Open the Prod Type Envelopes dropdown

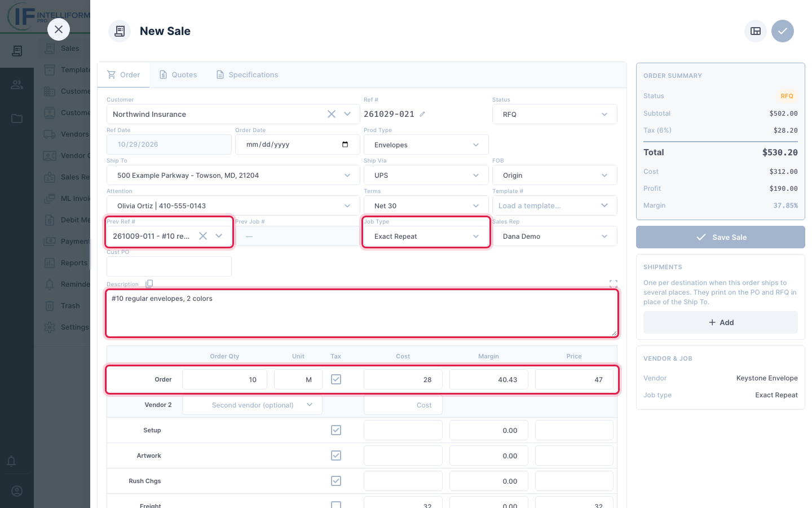[426, 145]
